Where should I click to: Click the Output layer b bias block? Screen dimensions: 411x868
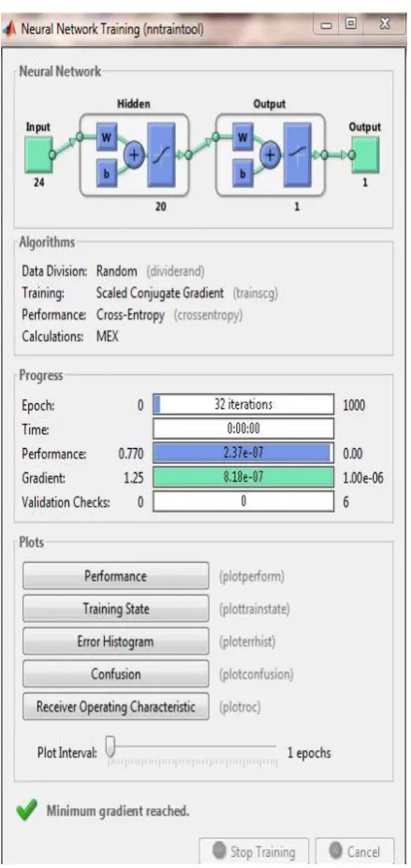click(242, 172)
